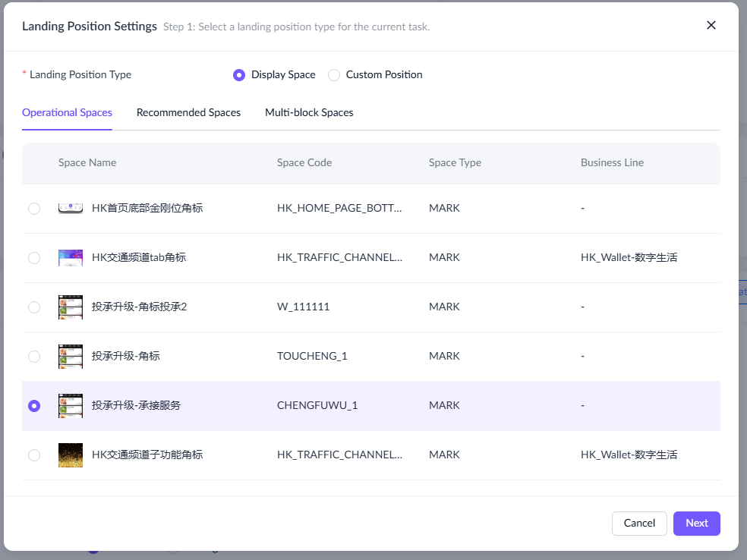The height and width of the screenshot is (560, 747).
Task: Open the HK交通频道tab角标 preview thumbnail
Action: 71,258
